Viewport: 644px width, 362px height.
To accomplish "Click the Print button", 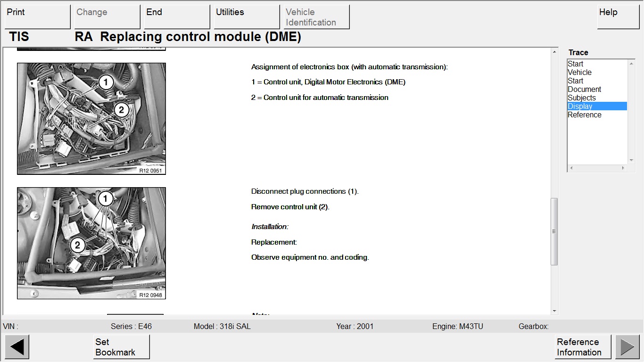I will pos(38,17).
